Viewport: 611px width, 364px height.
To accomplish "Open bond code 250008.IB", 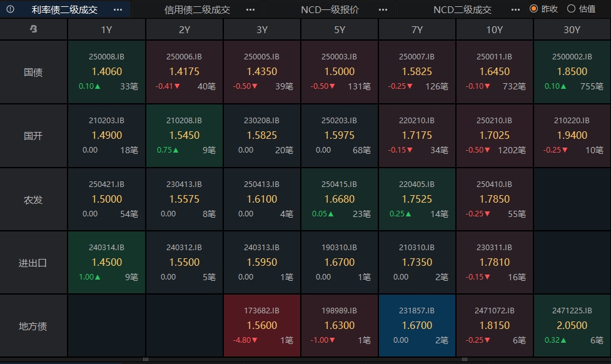I will pyautogui.click(x=106, y=56).
